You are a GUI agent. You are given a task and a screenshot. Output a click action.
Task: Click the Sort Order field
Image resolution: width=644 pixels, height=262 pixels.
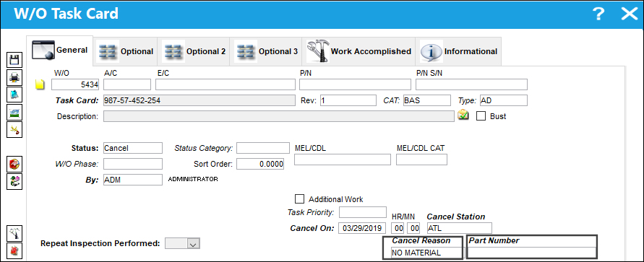[260, 164]
